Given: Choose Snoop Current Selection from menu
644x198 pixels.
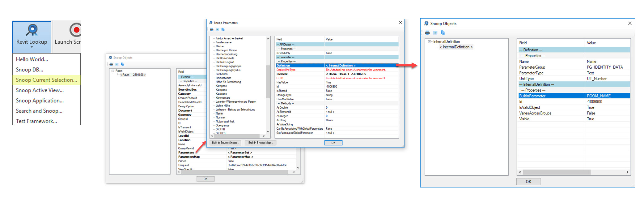Looking at the screenshot, I should [46, 80].
